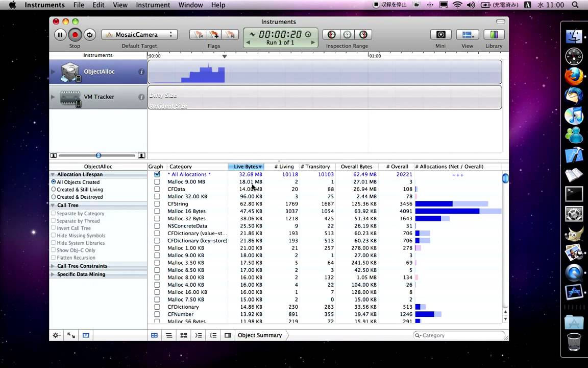Expand Call Tree Constraints section

click(53, 266)
